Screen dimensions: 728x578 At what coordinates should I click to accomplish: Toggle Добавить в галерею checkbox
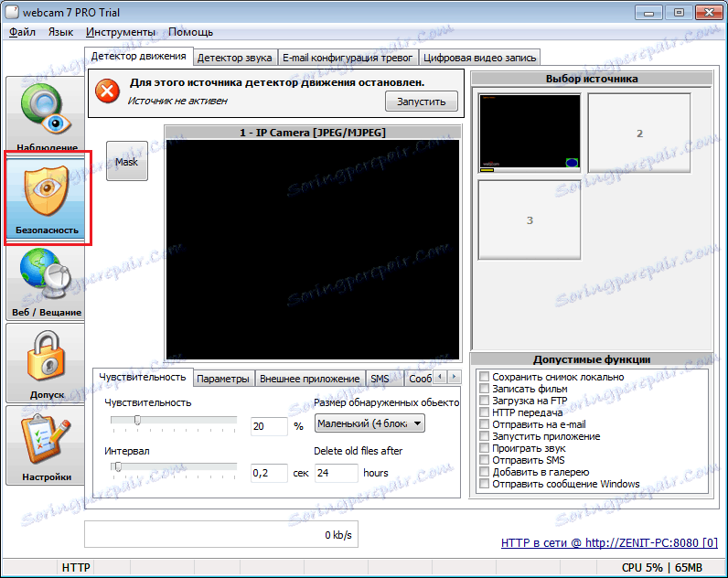[x=484, y=472]
